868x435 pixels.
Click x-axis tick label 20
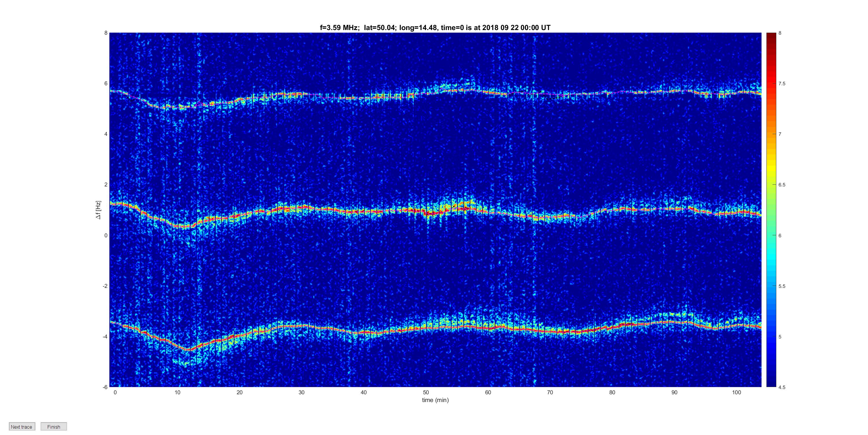coord(239,392)
